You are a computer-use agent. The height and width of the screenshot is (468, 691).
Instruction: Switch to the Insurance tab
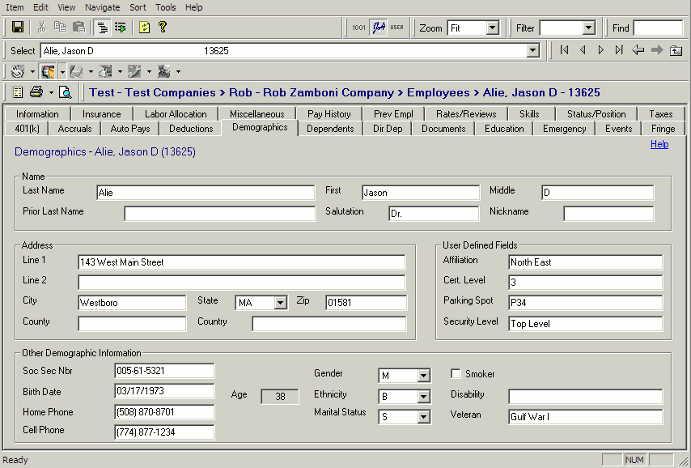101,114
